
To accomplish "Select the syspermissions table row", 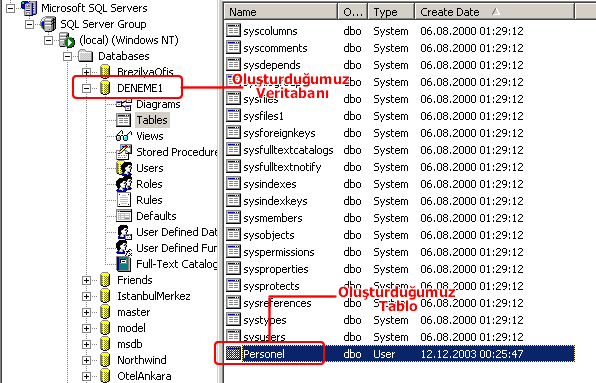I will [x=399, y=252].
